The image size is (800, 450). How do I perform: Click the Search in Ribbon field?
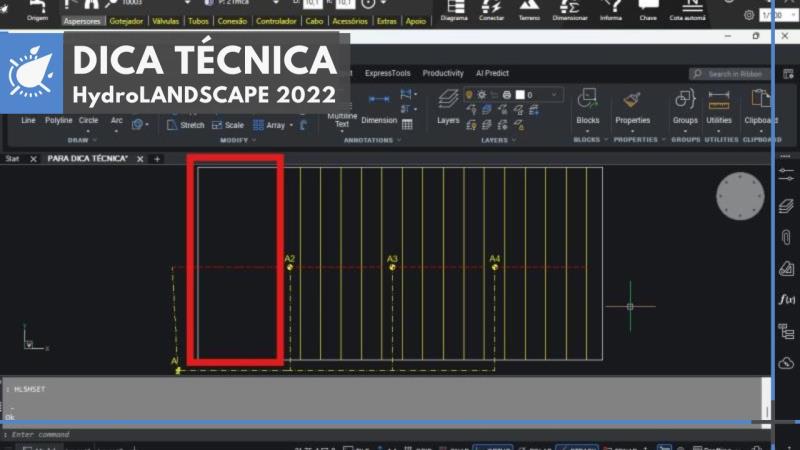click(730, 74)
